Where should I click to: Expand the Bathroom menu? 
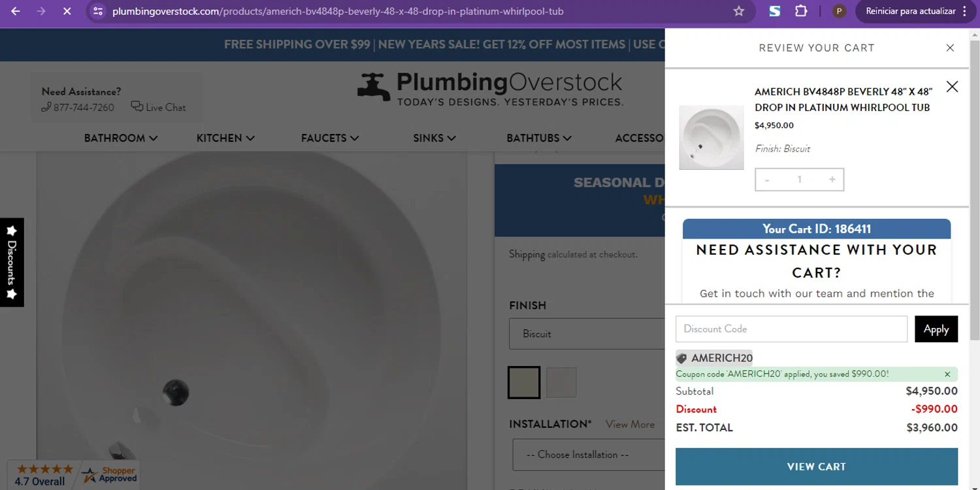click(x=121, y=138)
